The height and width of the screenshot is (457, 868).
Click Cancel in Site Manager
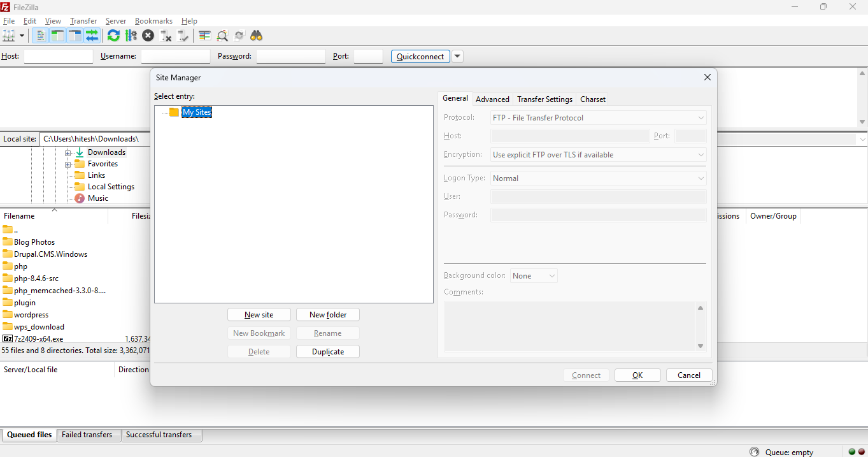point(689,375)
